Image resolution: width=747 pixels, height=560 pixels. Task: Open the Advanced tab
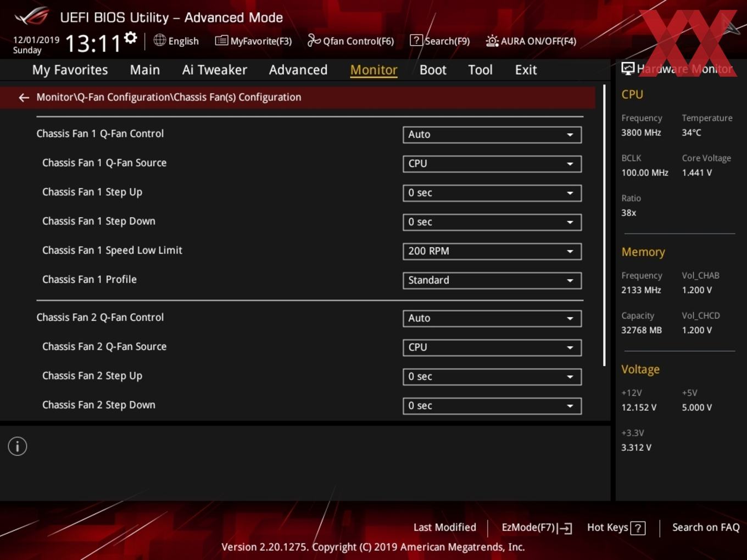(x=298, y=70)
